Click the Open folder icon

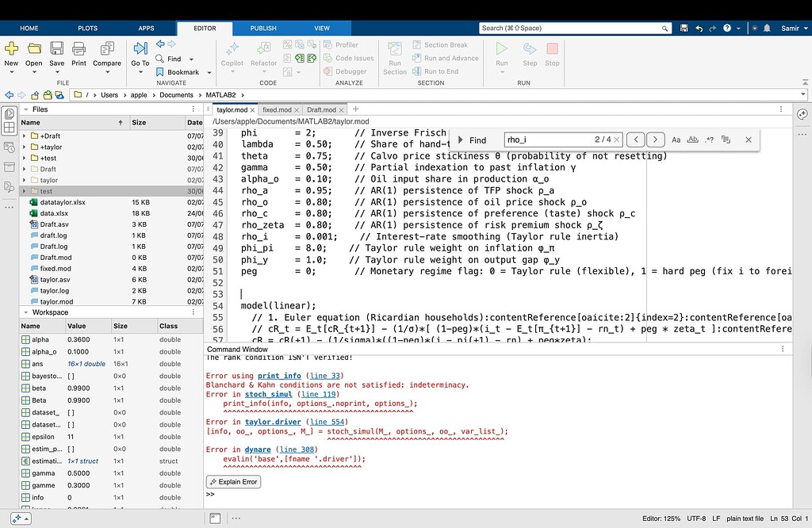click(34, 49)
